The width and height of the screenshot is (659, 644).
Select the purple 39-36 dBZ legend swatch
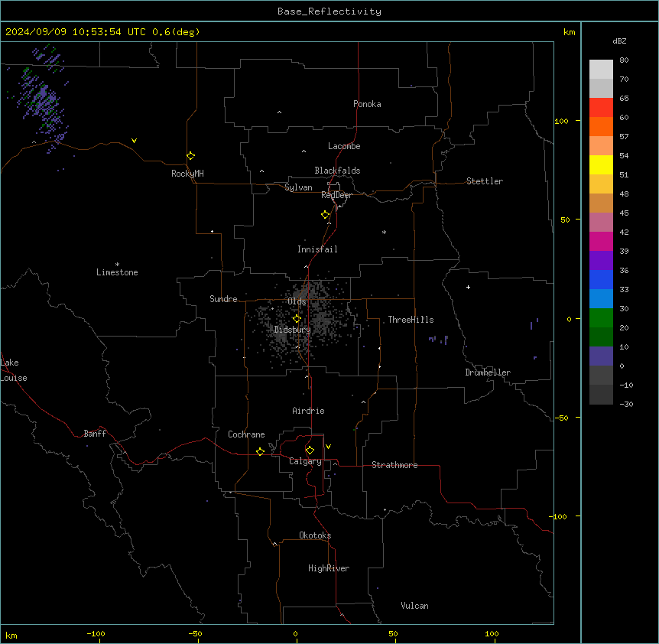(601, 261)
